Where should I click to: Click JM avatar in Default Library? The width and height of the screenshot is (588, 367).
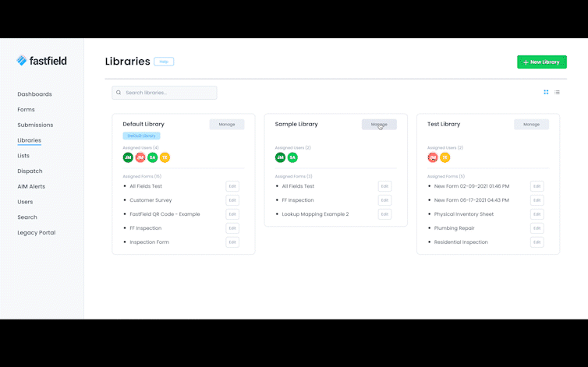tap(128, 157)
